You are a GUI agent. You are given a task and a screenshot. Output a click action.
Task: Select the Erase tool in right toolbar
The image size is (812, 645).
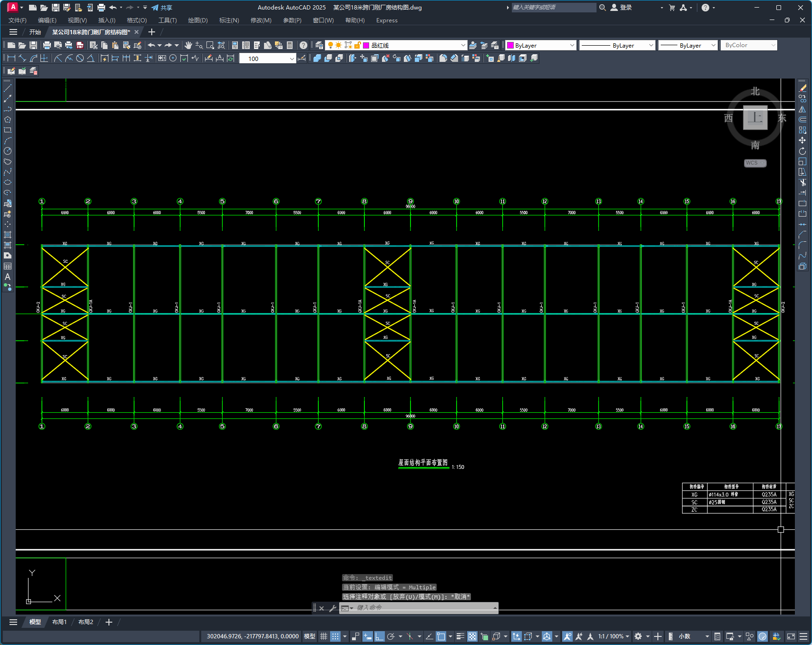click(x=802, y=88)
